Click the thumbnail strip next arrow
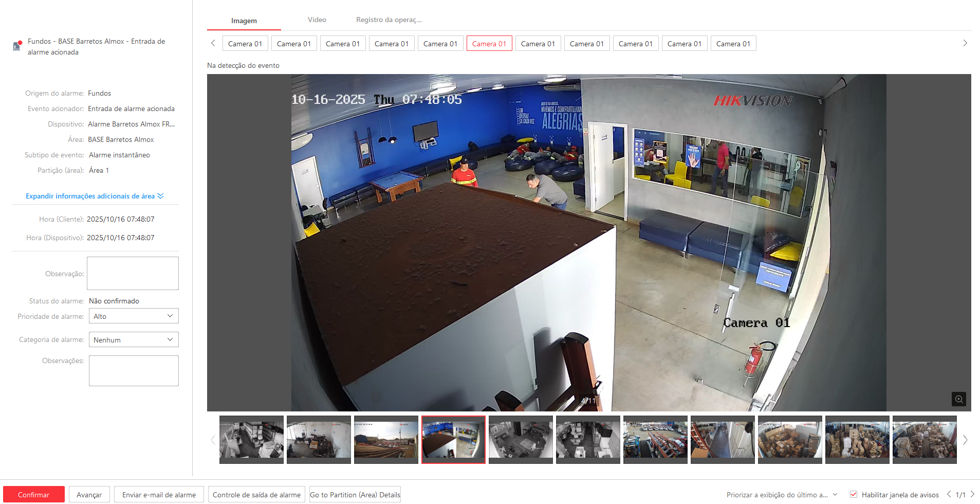Screen dimensions: 980x504 (965, 440)
